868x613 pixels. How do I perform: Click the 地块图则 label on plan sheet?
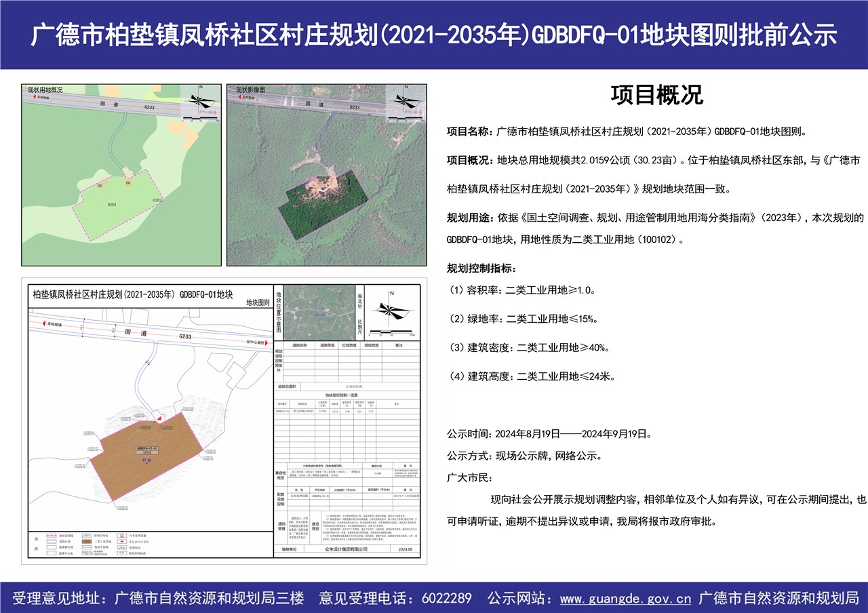(257, 303)
